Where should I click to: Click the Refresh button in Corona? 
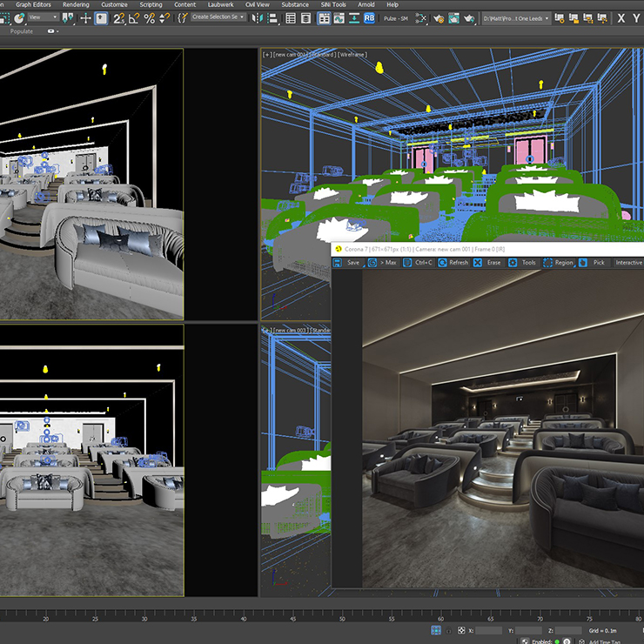coord(453,263)
